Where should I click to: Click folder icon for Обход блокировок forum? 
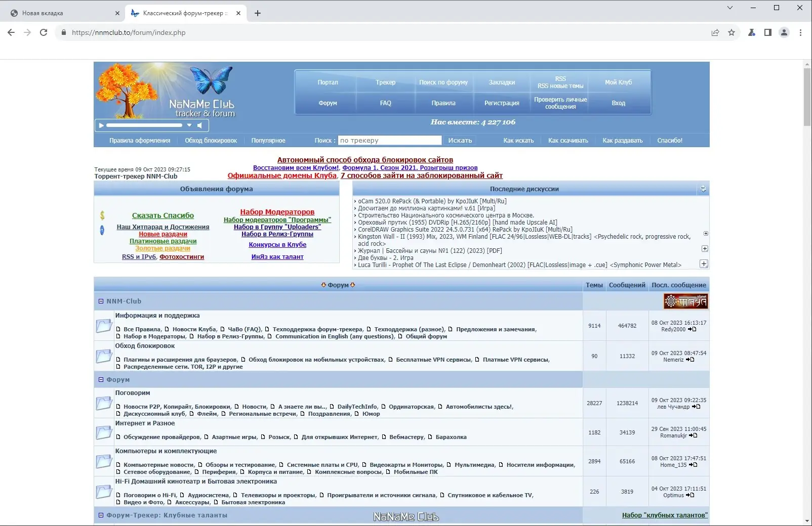[104, 356]
